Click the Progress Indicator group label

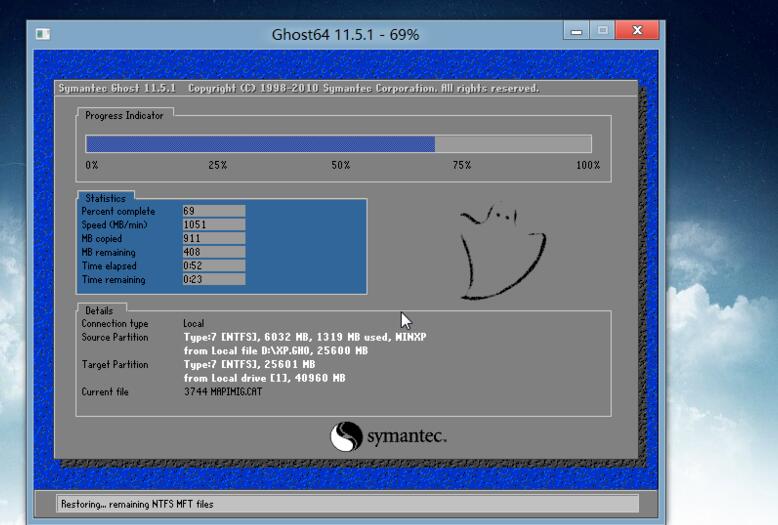click(x=124, y=116)
